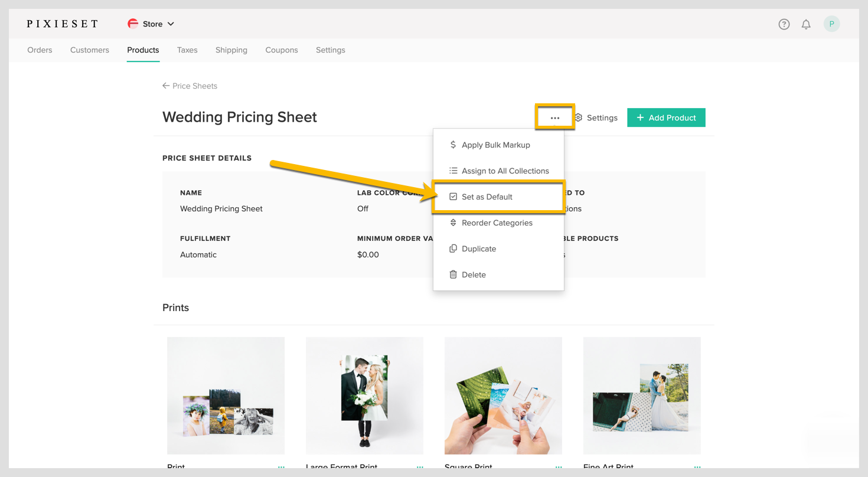Click the Wedding Pricing Sheet title
This screenshot has height=477, width=868.
[240, 117]
